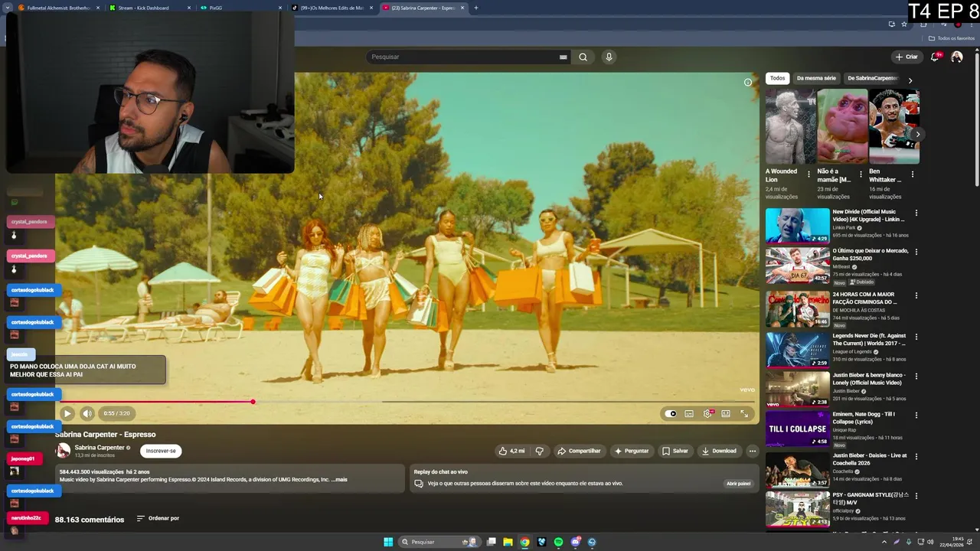The height and width of the screenshot is (551, 980).
Task: Start voice search with microphone
Action: coord(609,57)
